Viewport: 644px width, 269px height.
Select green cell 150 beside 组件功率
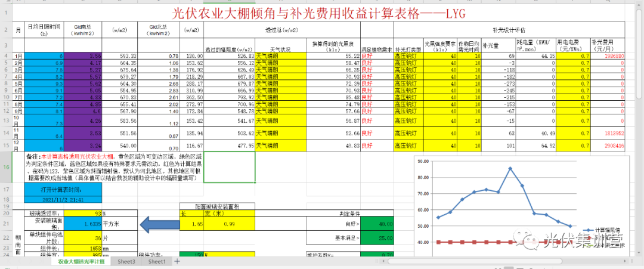192,255
